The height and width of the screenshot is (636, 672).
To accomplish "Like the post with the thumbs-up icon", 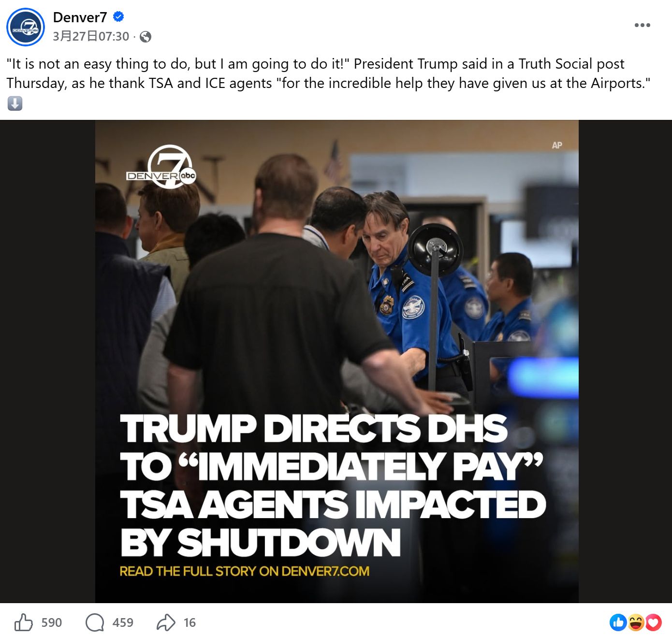I will (x=24, y=622).
